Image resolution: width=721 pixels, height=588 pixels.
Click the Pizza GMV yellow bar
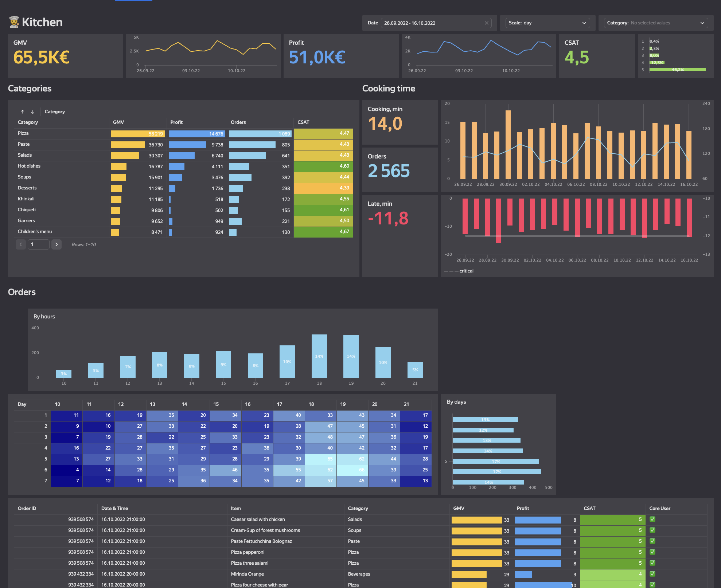pyautogui.click(x=137, y=134)
